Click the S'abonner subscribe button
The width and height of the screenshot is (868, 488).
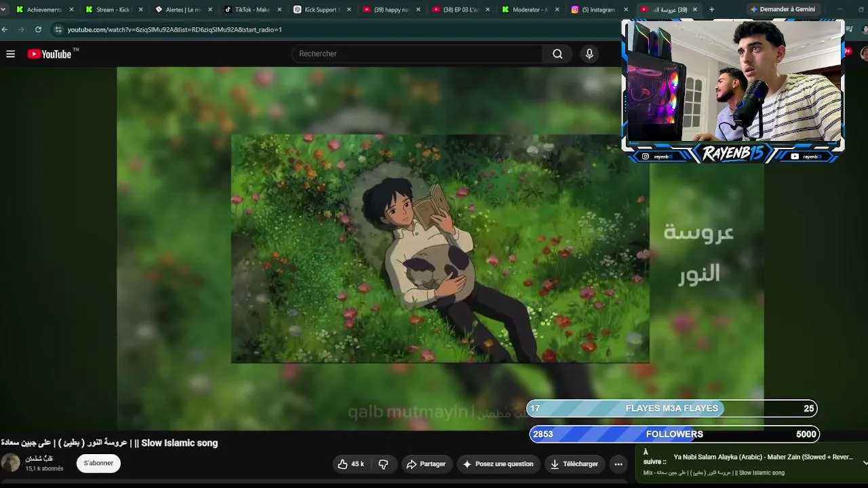[x=98, y=464]
